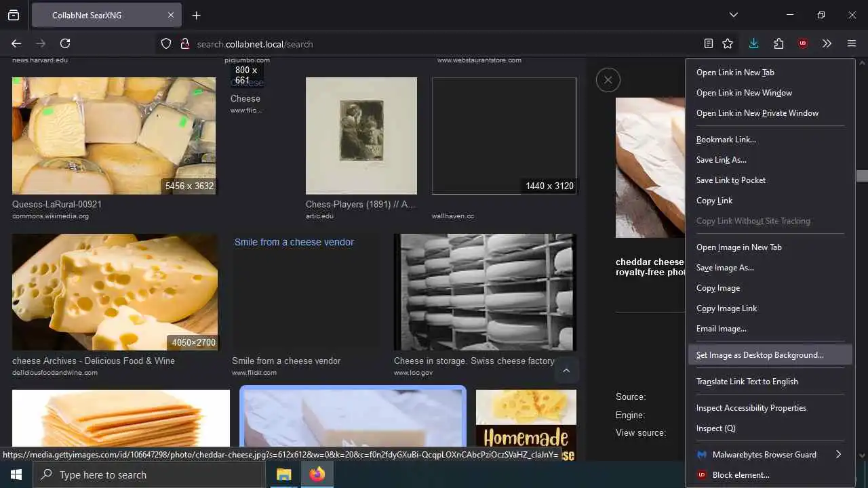Open the Extensions puzzle icon

point(778,43)
